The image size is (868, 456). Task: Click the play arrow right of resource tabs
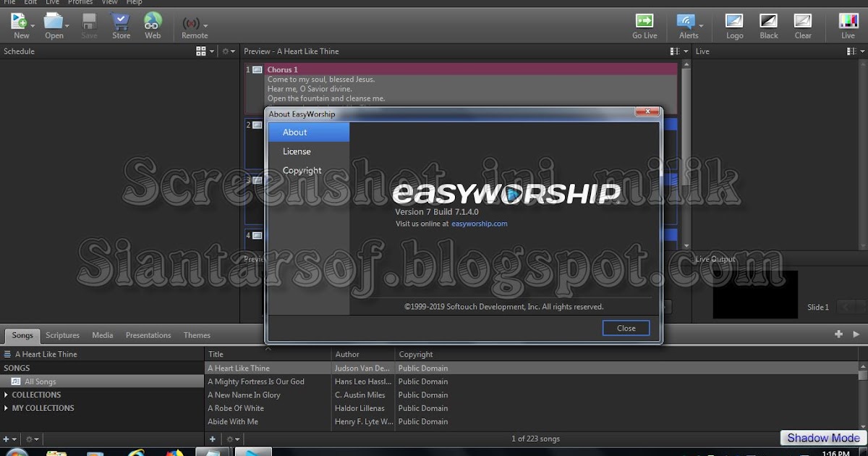coord(856,334)
